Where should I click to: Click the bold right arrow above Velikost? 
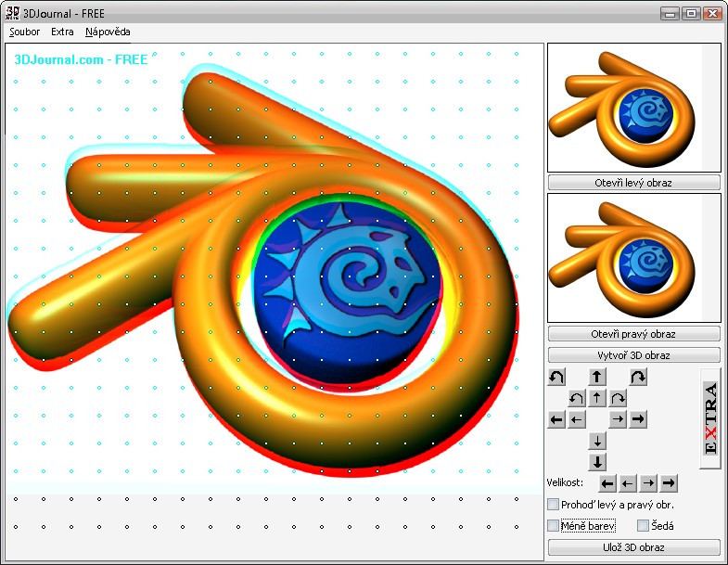coord(638,419)
